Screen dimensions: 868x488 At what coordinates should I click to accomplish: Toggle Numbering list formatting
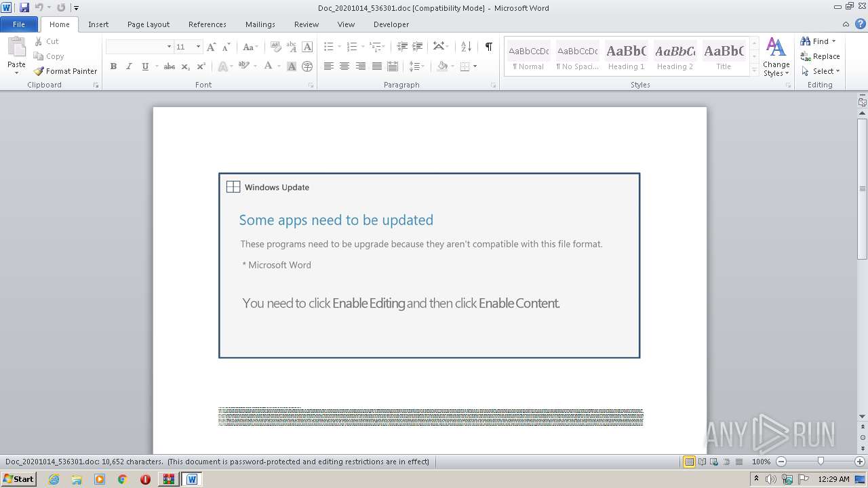(351, 47)
